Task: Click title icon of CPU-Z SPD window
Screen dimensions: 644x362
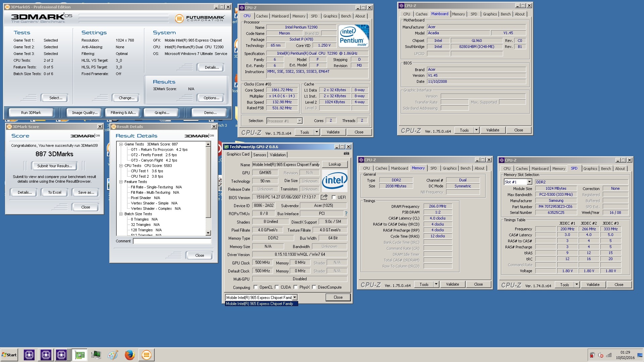Action: click(x=501, y=160)
